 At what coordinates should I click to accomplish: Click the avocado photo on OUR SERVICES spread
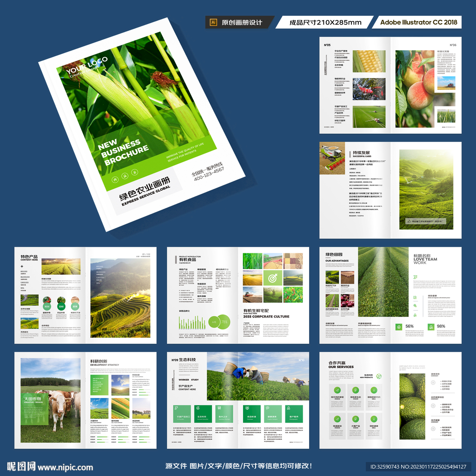pyautogui.click(x=412, y=406)
